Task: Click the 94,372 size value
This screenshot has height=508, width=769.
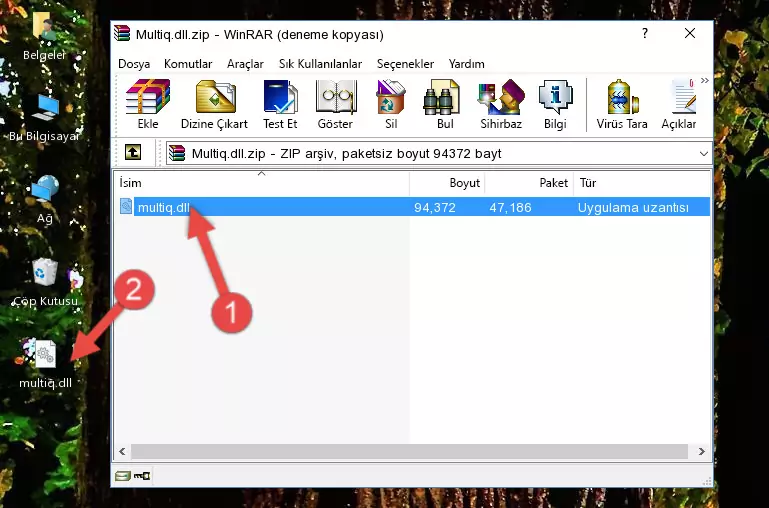Action: click(435, 207)
